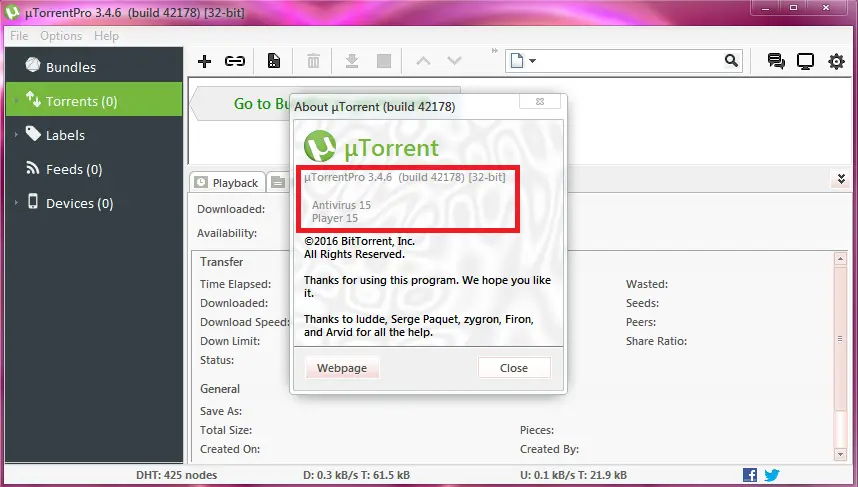Click the Webpage button in About dialog

click(342, 368)
